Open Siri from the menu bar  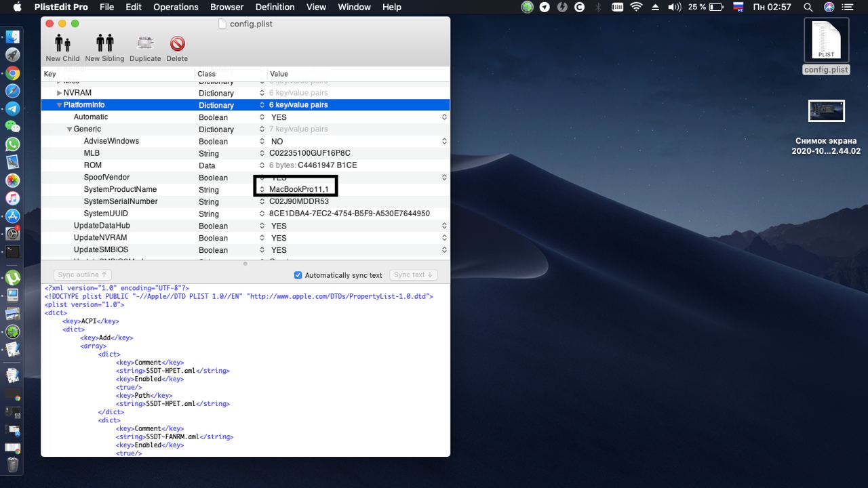[x=829, y=7]
